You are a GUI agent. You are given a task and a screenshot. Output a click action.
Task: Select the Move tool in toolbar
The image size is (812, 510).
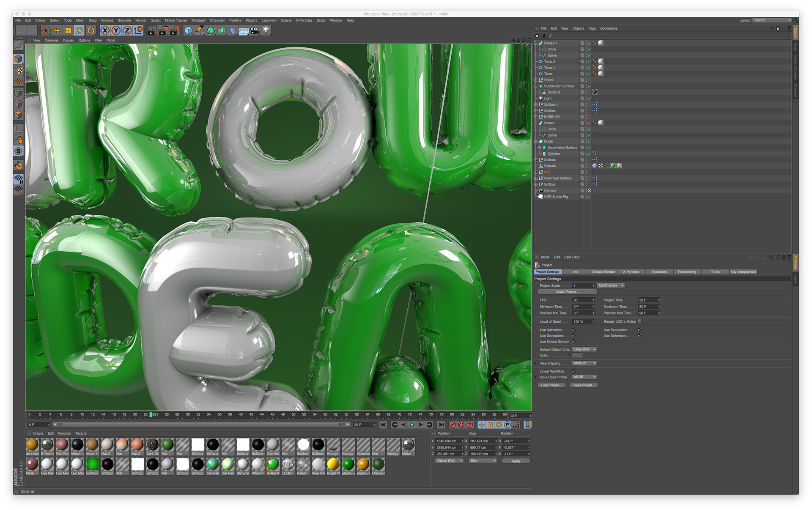(x=57, y=30)
